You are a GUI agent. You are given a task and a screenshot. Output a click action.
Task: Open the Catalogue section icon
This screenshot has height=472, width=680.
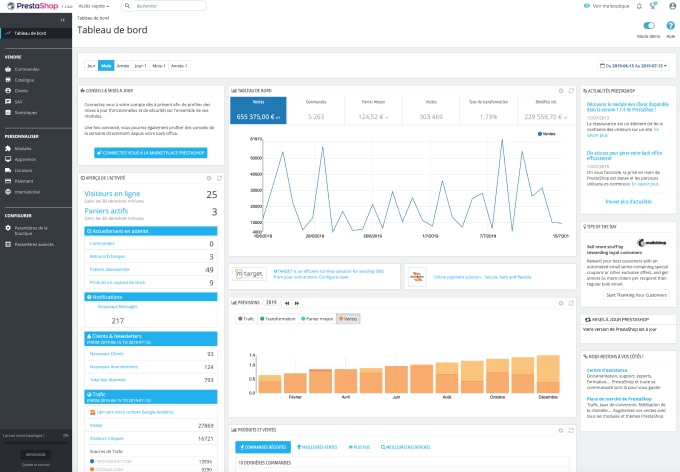pos(7,79)
